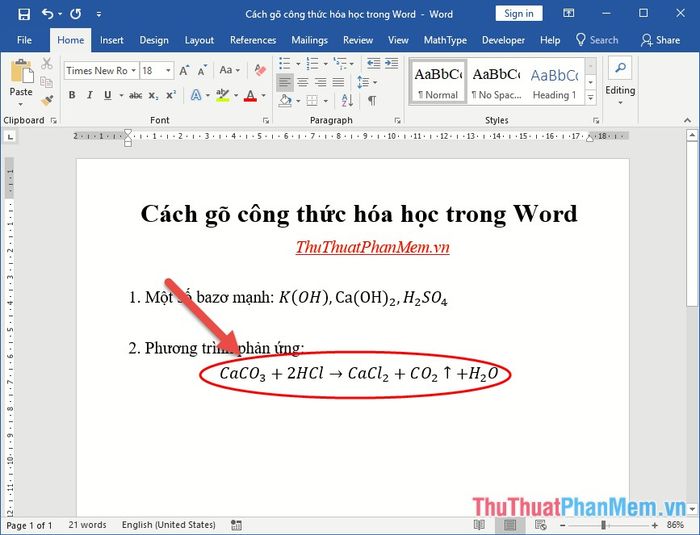Open the References tab

(253, 40)
